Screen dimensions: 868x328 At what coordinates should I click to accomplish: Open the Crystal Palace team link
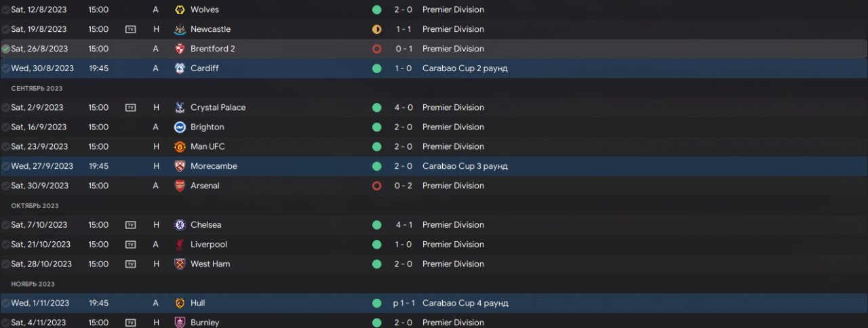tap(218, 108)
